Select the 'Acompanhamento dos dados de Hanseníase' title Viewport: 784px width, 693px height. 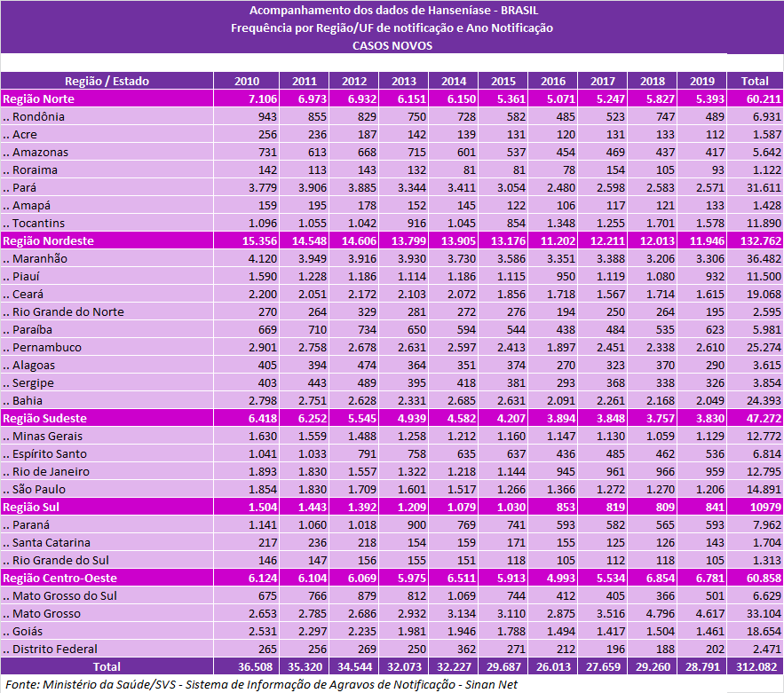tap(394, 10)
